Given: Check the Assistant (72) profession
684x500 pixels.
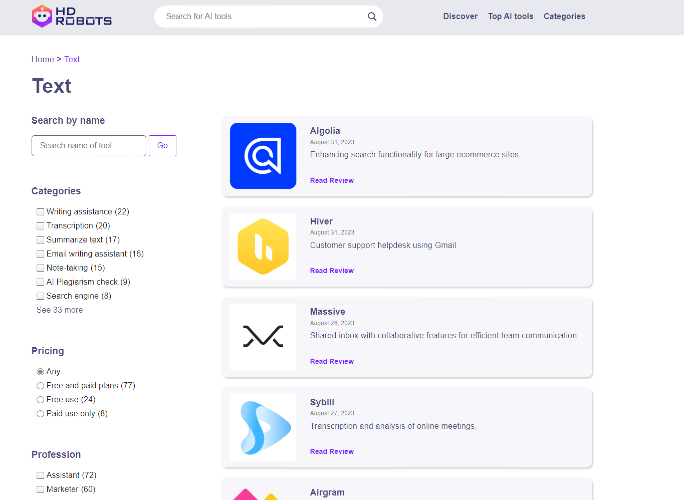Looking at the screenshot, I should click(40, 475).
